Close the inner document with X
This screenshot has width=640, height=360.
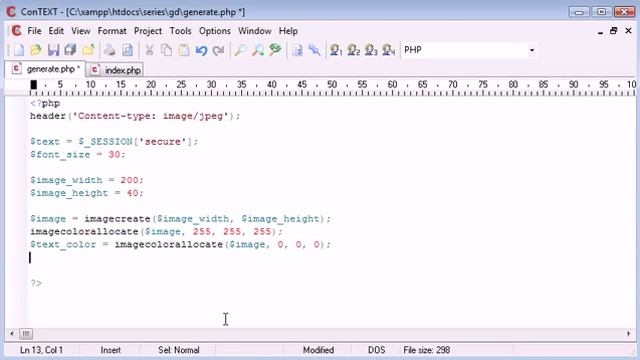click(x=628, y=31)
